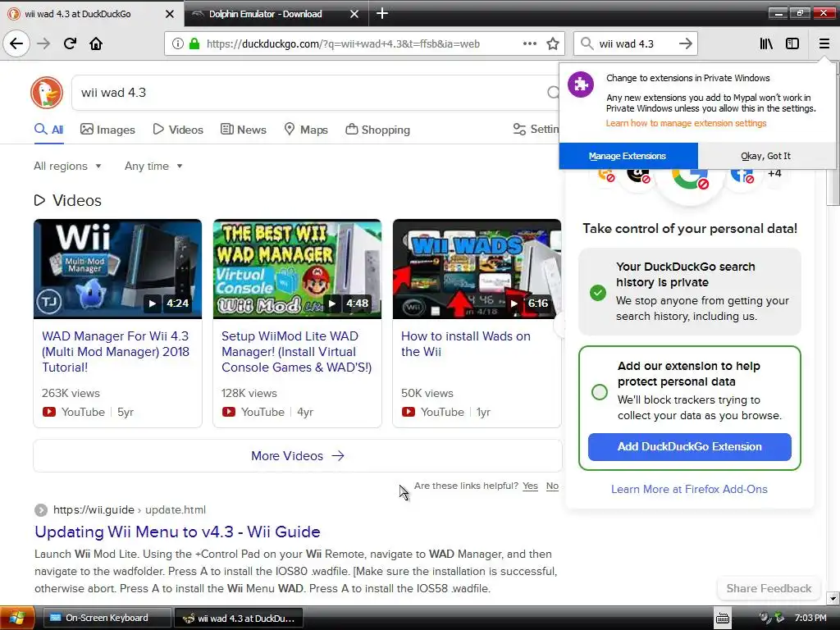Select the wii wad 4.3 browser tab
The width and height of the screenshot is (840, 630).
pos(92,14)
